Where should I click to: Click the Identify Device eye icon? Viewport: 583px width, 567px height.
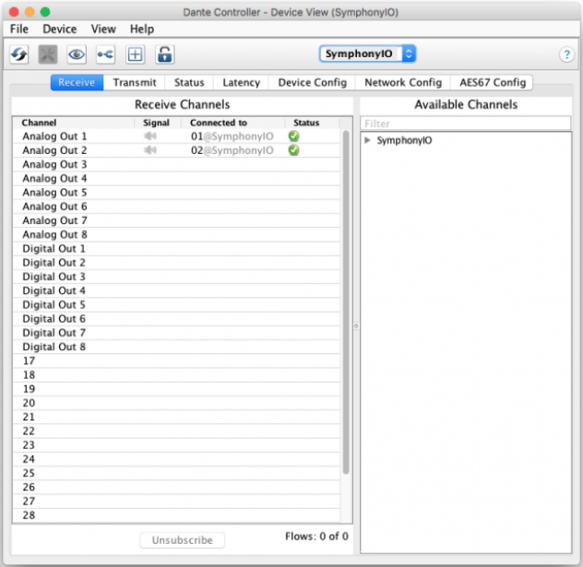coord(77,55)
